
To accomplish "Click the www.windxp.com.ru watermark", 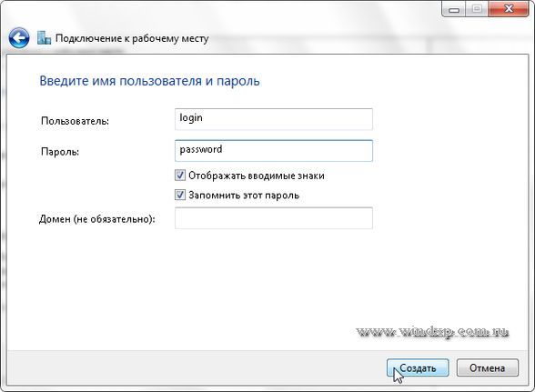I will (433, 332).
